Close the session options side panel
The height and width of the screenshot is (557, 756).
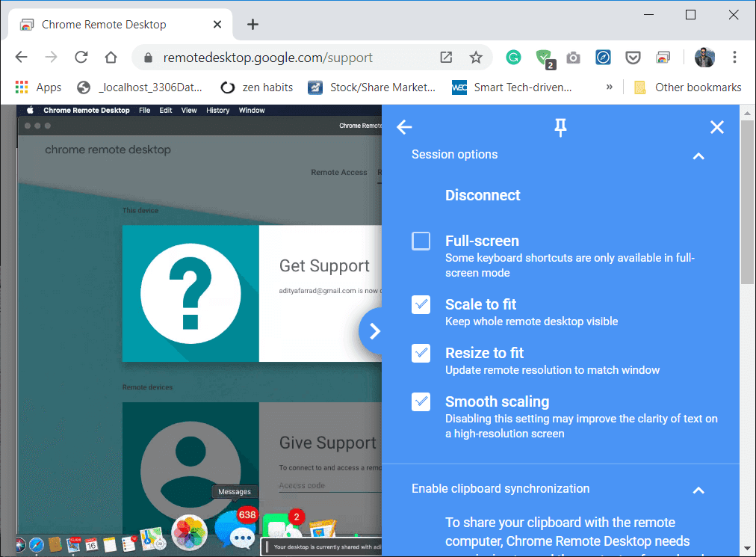(x=717, y=127)
